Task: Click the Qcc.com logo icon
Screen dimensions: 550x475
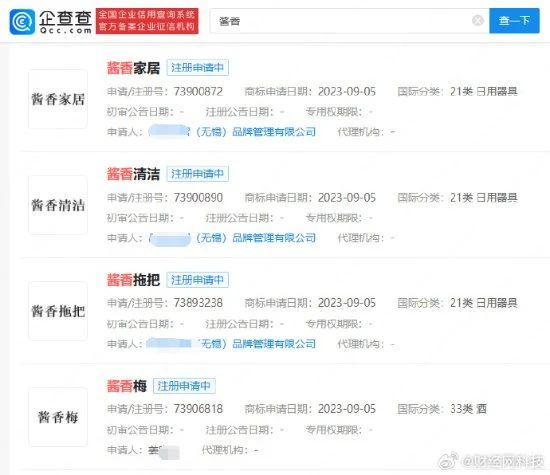Action: point(22,21)
